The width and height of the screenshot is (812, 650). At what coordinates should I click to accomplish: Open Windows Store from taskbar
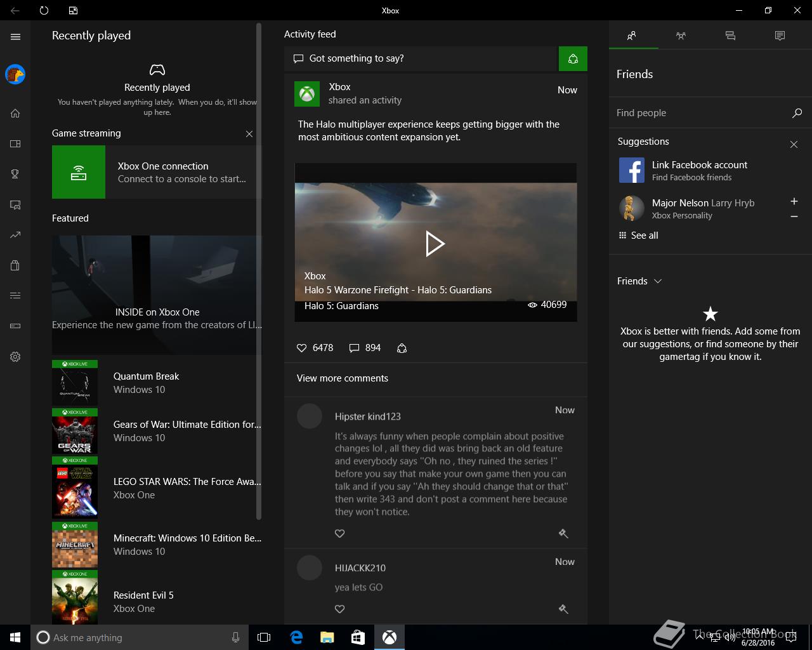coord(358,637)
